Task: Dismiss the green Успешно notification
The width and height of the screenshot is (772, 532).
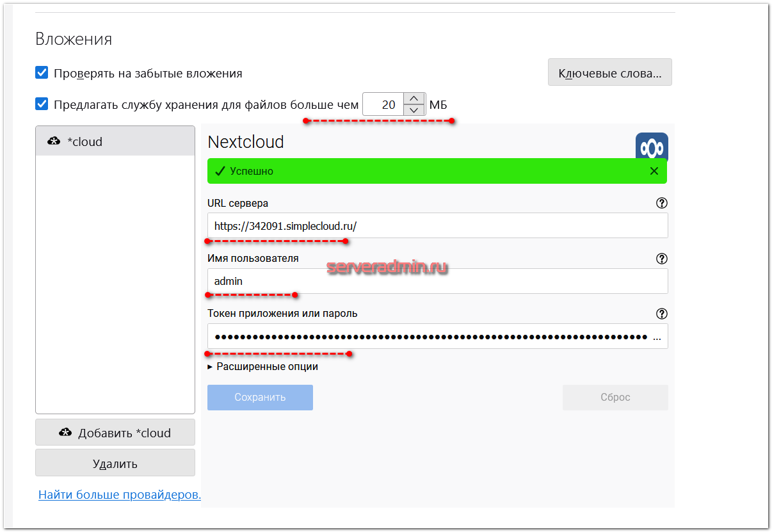Action: point(654,171)
